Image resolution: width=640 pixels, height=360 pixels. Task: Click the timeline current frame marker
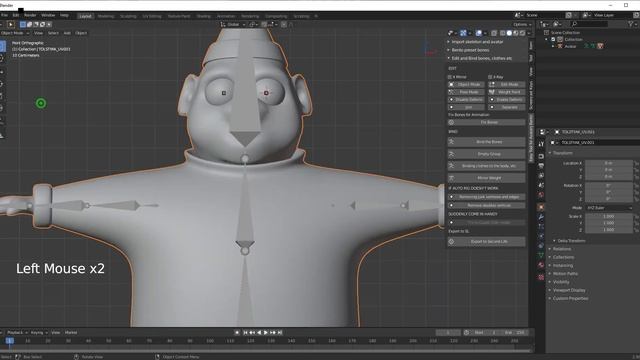(9, 340)
